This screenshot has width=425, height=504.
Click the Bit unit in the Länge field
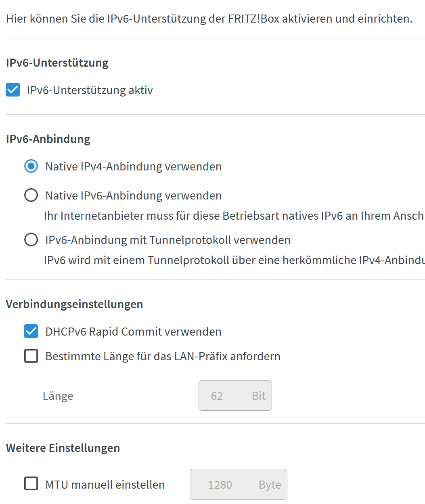259,396
